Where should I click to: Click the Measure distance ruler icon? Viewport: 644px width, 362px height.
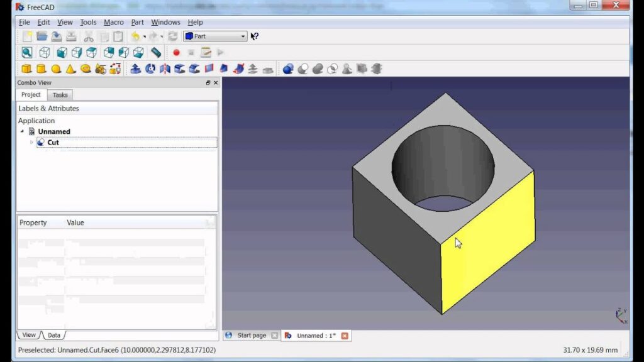tap(156, 53)
